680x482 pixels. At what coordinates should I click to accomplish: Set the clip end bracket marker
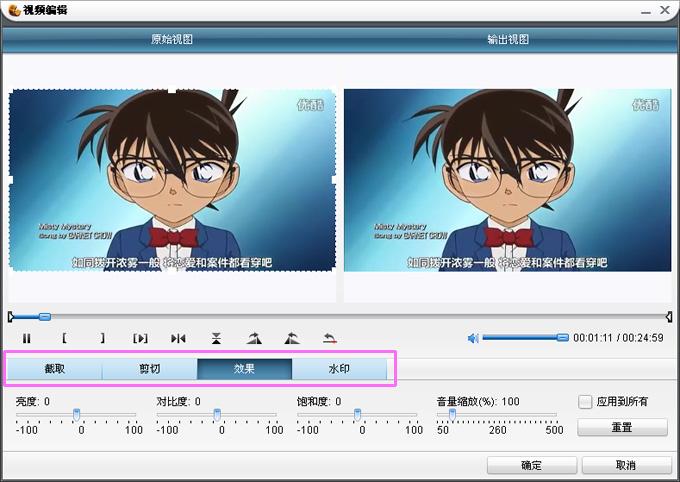pos(102,338)
